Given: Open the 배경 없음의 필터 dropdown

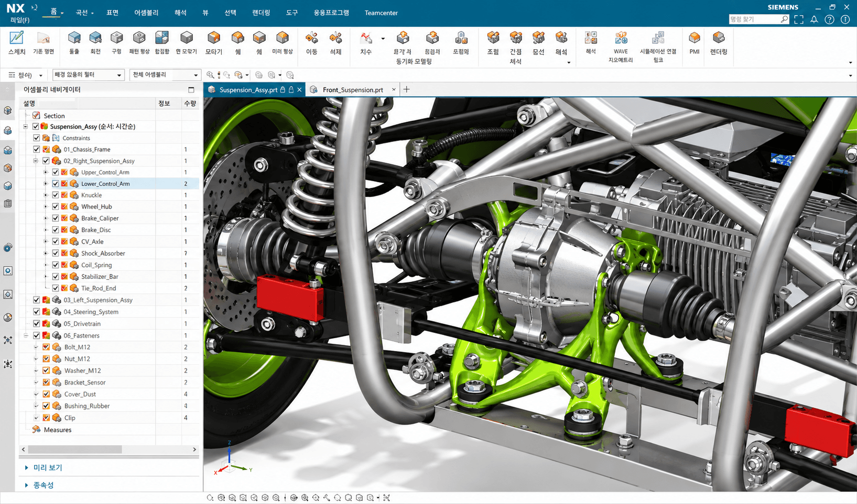Looking at the screenshot, I should coord(88,75).
